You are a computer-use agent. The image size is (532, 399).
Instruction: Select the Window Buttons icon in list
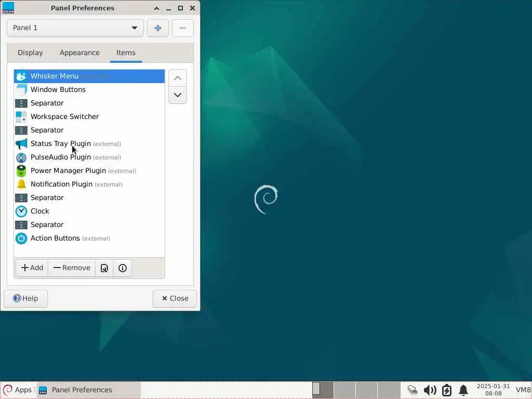[x=21, y=89]
